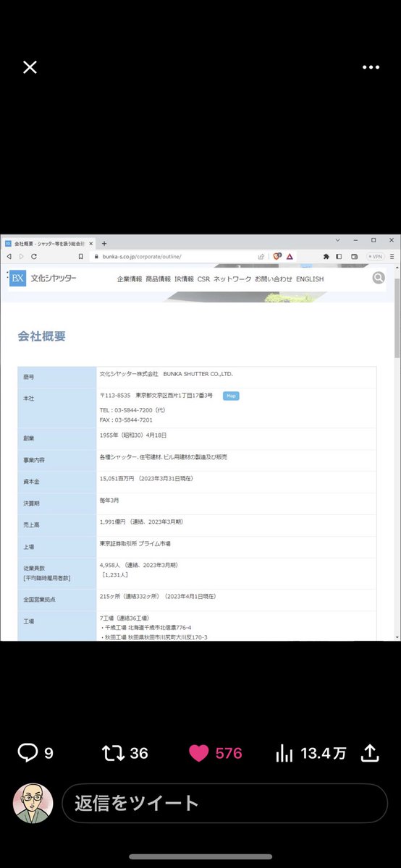This screenshot has height=868, width=401.
Task: Tap the share upload icon
Action: click(x=370, y=753)
